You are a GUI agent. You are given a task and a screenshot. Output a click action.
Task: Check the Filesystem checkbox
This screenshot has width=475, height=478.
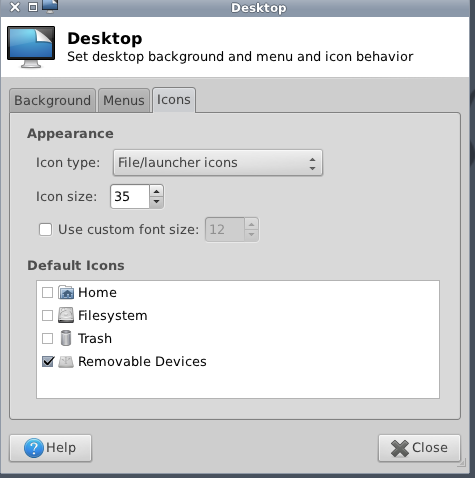tap(47, 315)
